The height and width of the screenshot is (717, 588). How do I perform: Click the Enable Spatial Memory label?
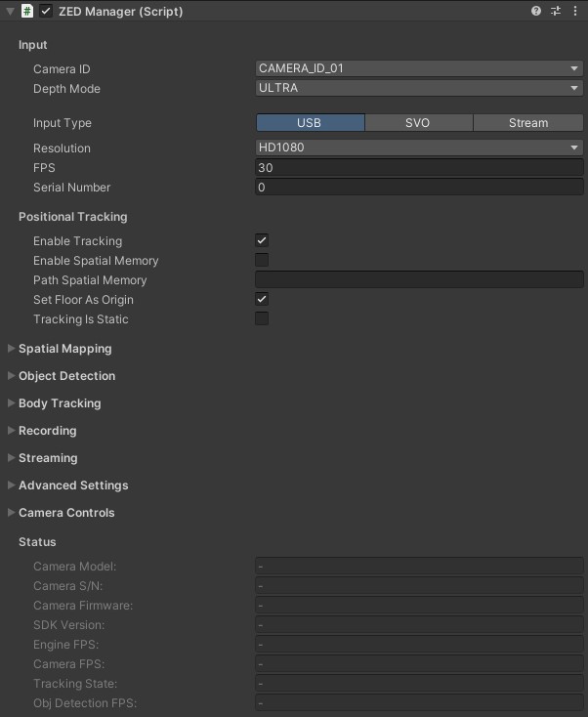tap(96, 261)
